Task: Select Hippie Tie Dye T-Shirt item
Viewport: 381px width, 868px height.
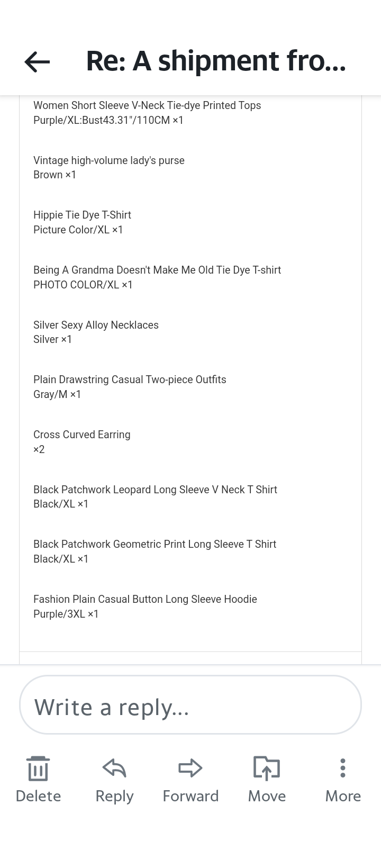Action: (82, 215)
